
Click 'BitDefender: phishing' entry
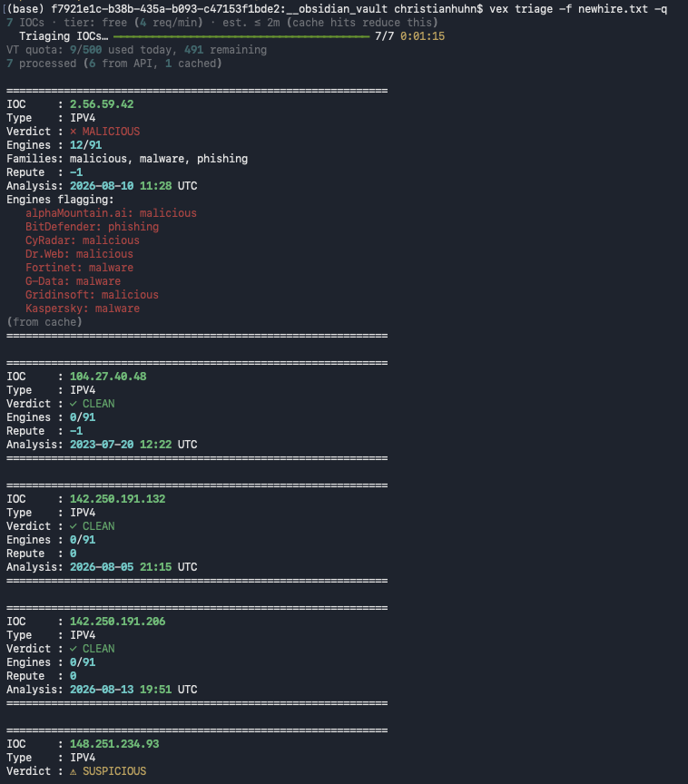coord(92,227)
